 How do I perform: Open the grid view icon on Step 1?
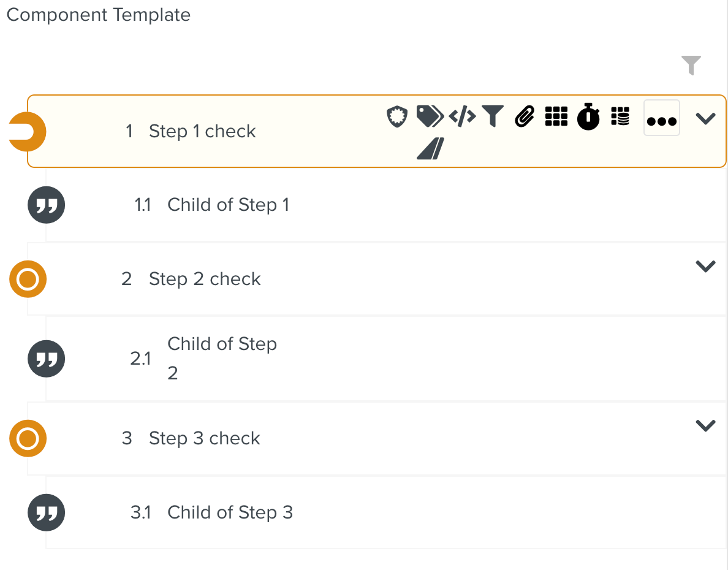[556, 116]
